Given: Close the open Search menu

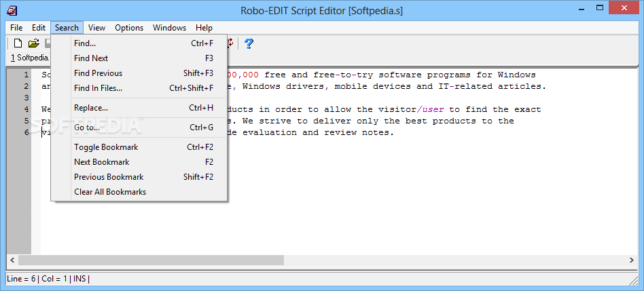Looking at the screenshot, I should pos(67,28).
